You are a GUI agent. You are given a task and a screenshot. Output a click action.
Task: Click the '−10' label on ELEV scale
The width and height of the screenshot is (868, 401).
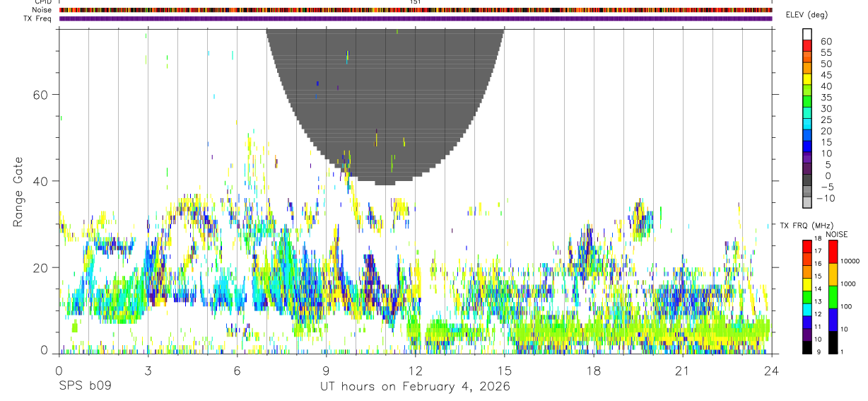pyautogui.click(x=826, y=199)
